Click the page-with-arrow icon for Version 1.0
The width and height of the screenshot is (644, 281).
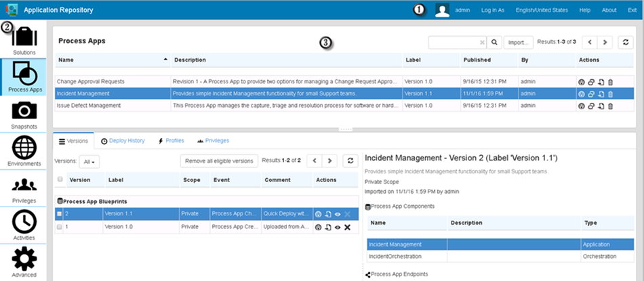tap(328, 227)
